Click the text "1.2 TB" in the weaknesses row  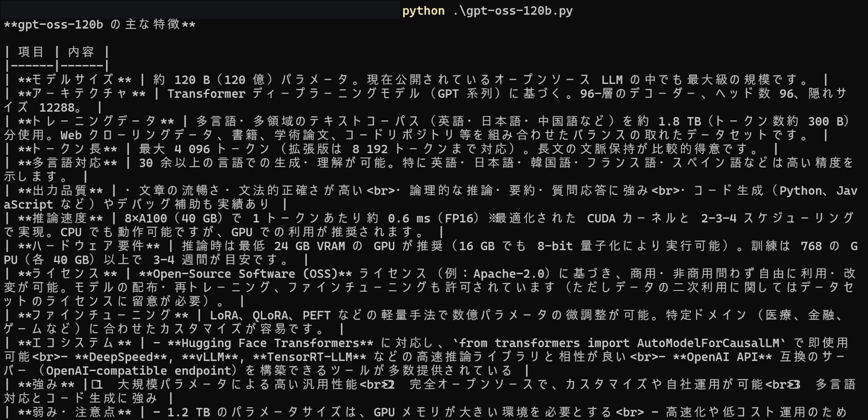coord(189,412)
